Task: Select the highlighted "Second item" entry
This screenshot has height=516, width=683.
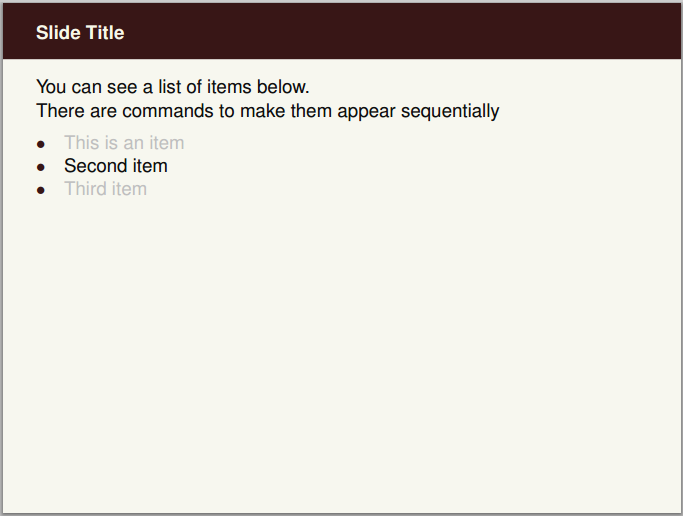Action: point(116,166)
